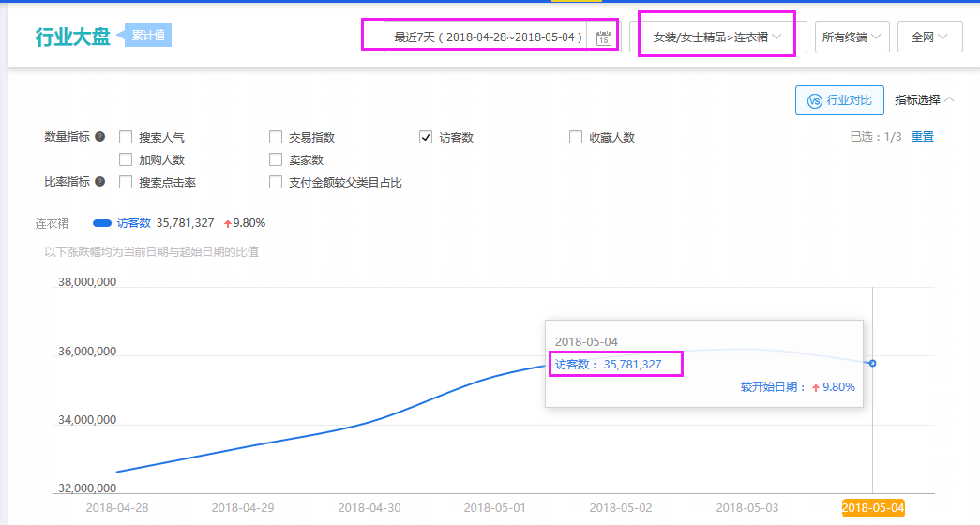This screenshot has height=525, width=980.
Task: Enable the 搜索人气 checkbox
Action: (x=126, y=138)
